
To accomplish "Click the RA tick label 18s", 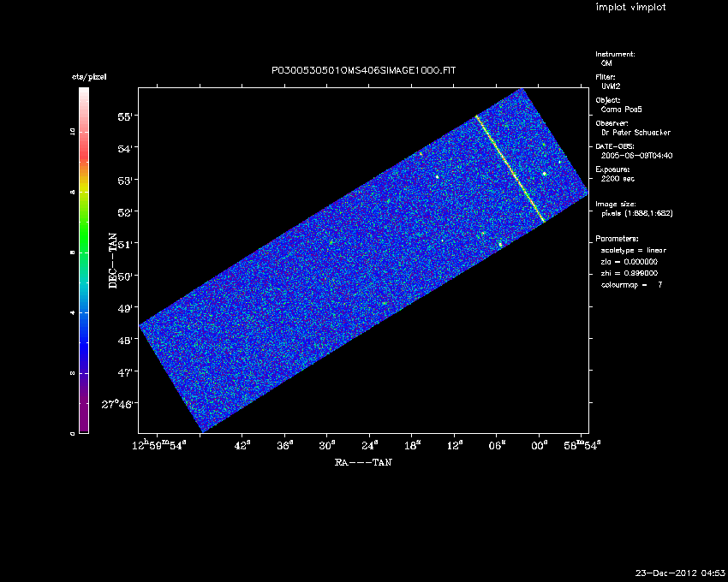I will [412, 446].
